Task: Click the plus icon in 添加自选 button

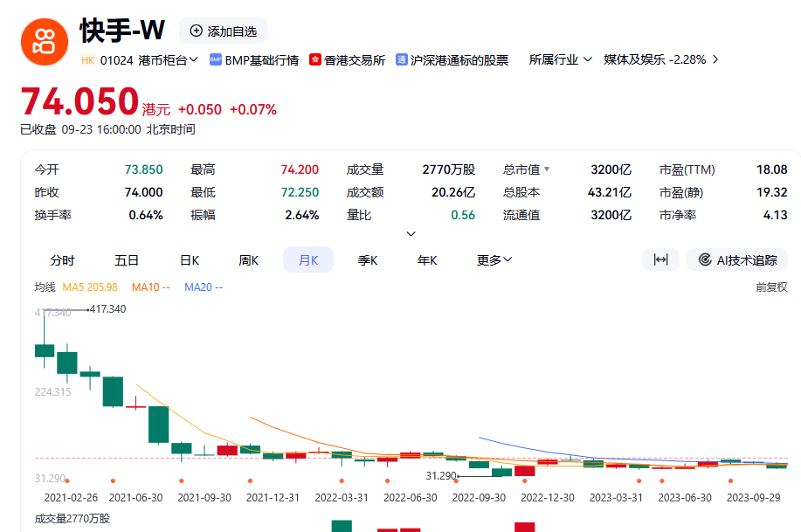Action: pos(197,31)
